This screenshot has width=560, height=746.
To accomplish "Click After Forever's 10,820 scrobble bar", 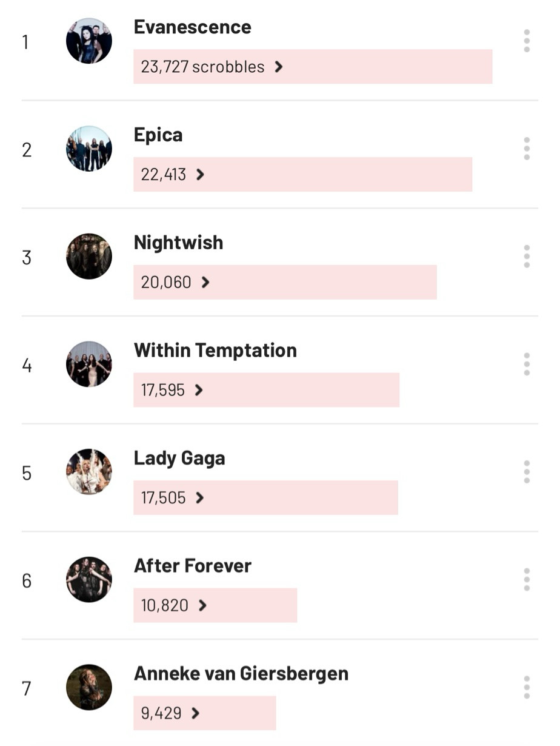I will [215, 605].
